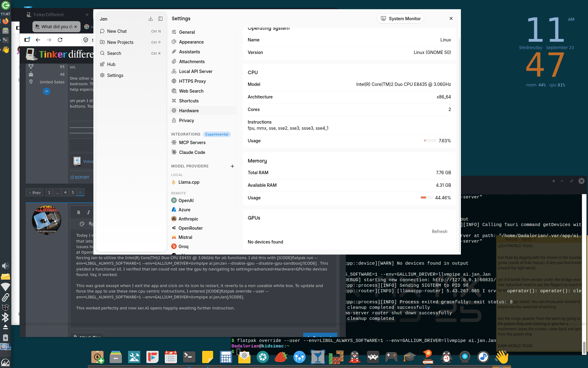Open Shortcuts settings section
The height and width of the screenshot is (368, 588).
pyautogui.click(x=202, y=101)
